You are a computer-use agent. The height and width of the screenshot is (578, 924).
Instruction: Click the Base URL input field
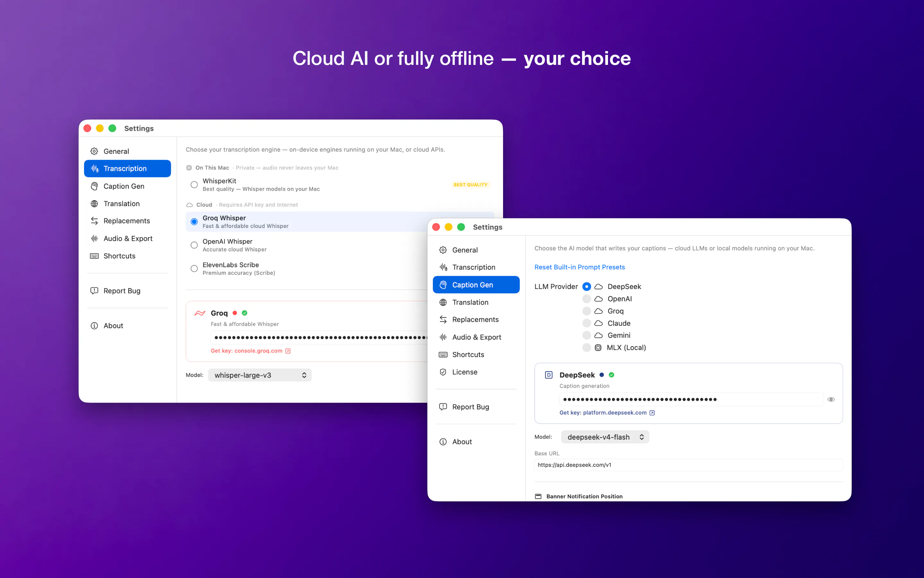[688, 465]
